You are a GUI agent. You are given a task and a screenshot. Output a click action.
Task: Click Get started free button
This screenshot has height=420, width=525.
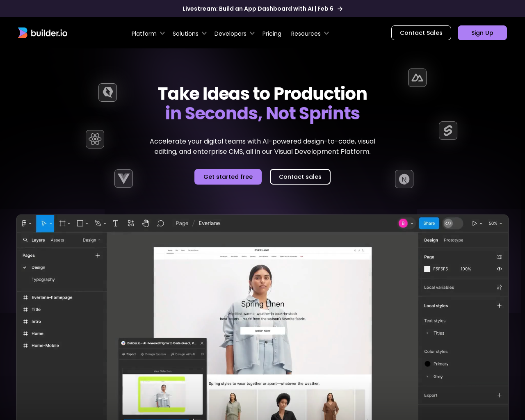point(228,177)
